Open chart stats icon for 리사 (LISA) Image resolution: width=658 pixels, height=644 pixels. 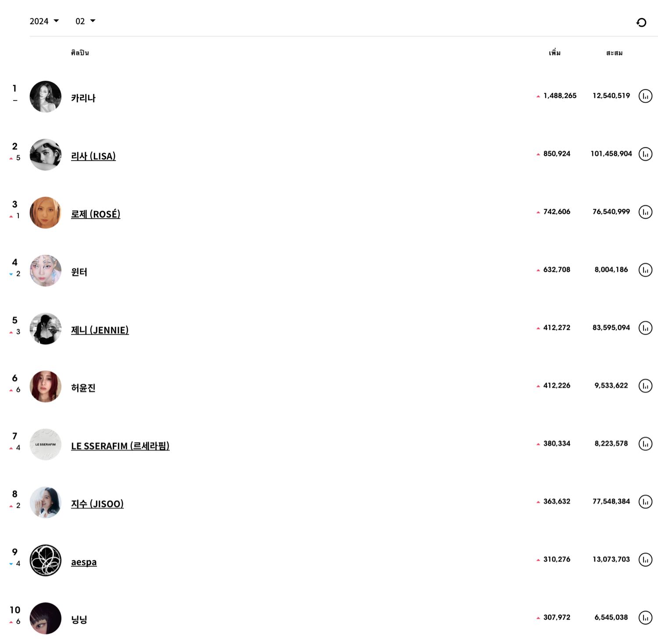point(645,154)
